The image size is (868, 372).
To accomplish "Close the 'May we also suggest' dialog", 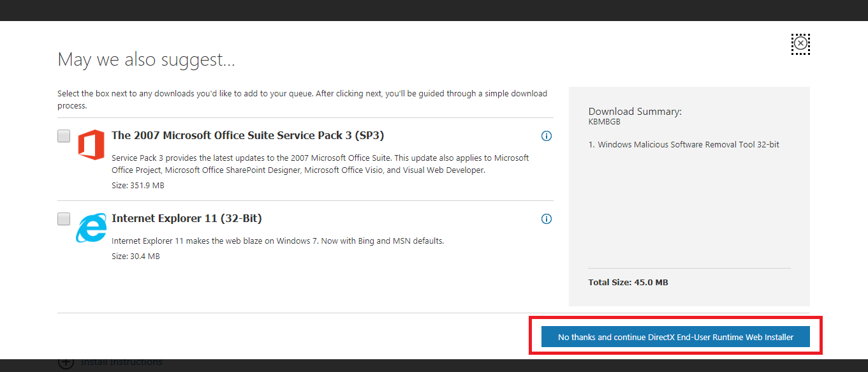I will tap(800, 43).
